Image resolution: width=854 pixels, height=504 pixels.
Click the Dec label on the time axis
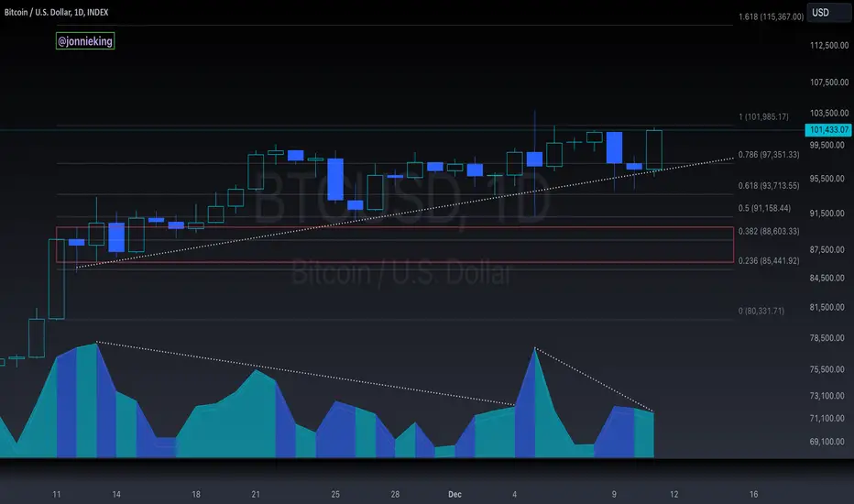click(x=454, y=494)
